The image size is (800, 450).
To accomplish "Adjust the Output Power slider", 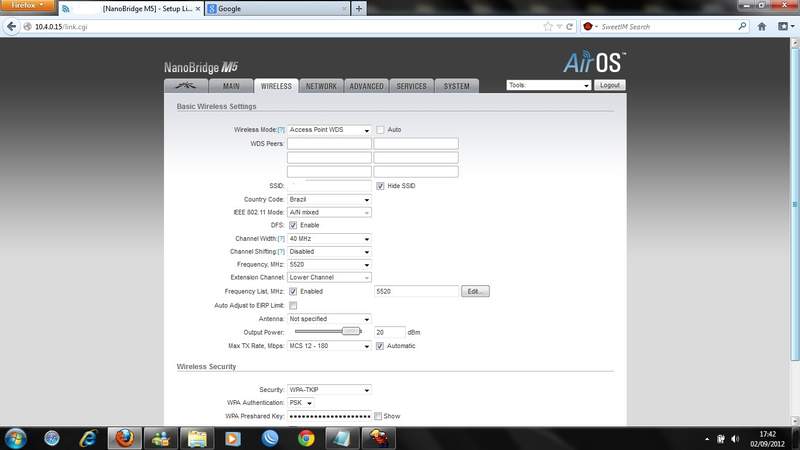I will pyautogui.click(x=351, y=332).
